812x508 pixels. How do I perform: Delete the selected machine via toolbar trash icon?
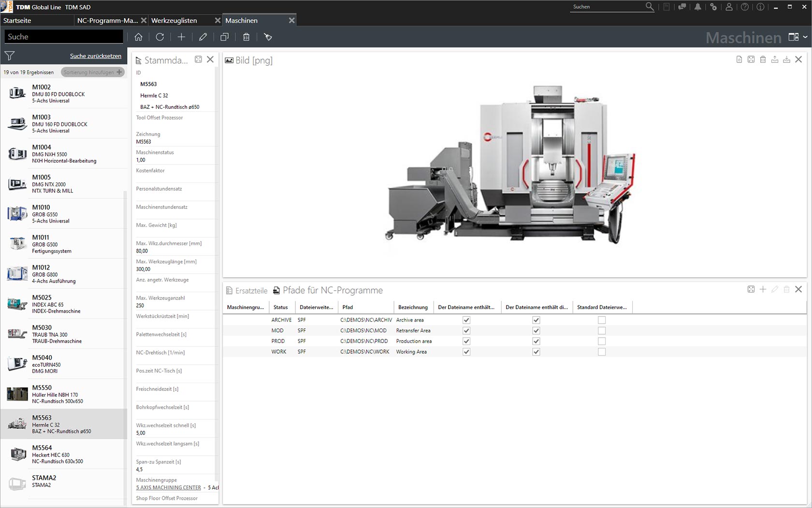point(246,37)
